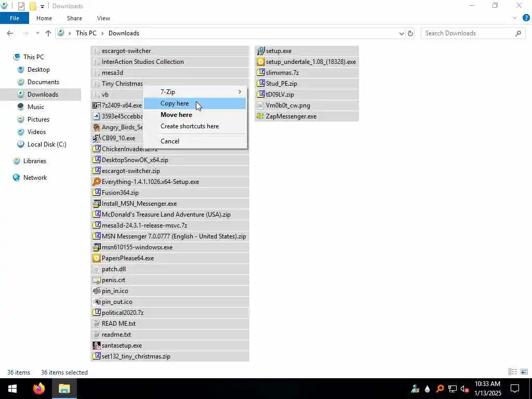Select Libraries in navigation pane
The image size is (532, 399).
point(35,161)
